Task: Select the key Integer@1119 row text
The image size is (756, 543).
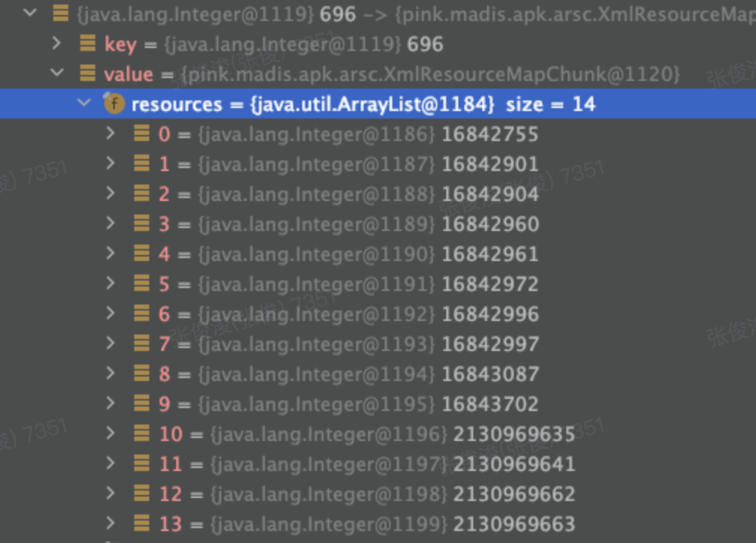Action: pos(274,44)
